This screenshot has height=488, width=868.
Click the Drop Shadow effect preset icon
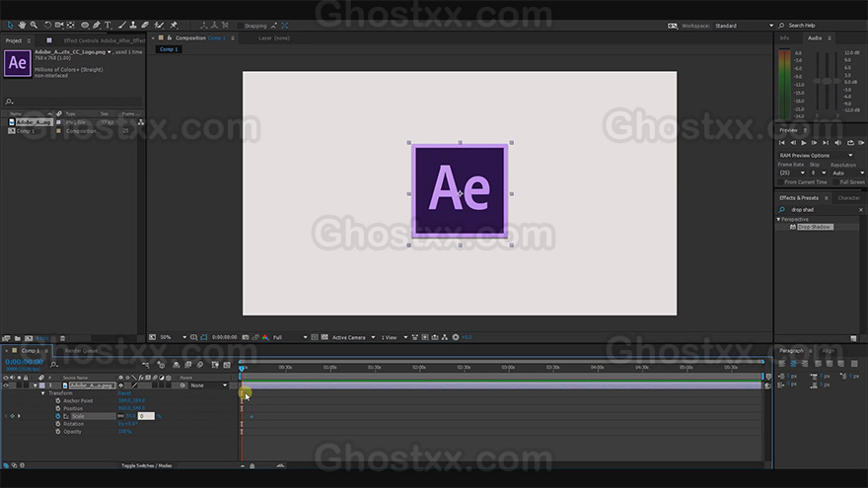pos(793,227)
